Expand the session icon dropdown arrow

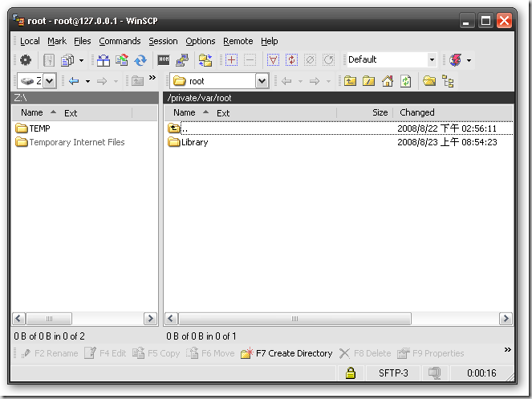[x=469, y=60]
